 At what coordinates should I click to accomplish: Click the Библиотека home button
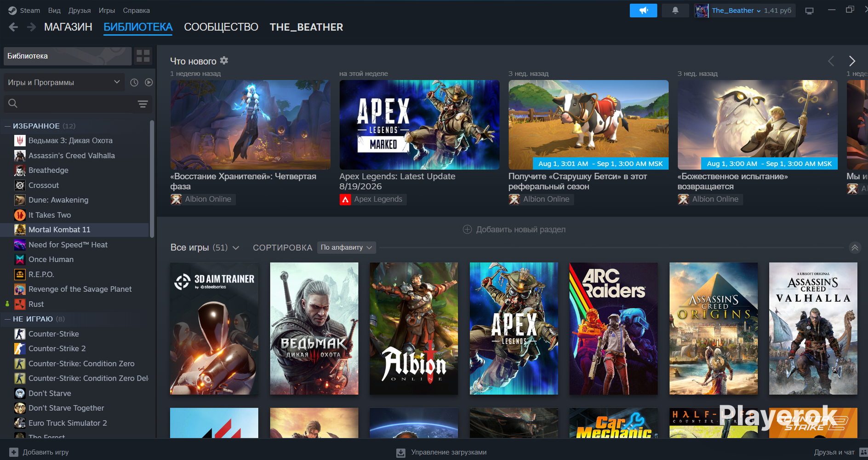coord(68,56)
